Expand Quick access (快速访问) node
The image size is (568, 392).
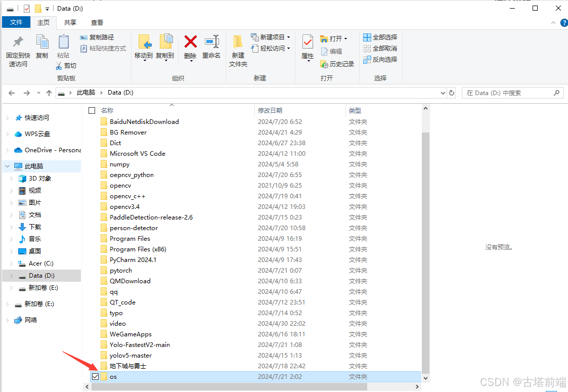pyautogui.click(x=7, y=118)
